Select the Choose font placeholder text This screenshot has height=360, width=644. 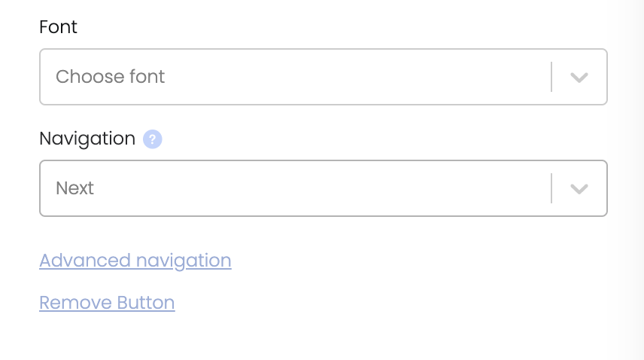point(110,77)
